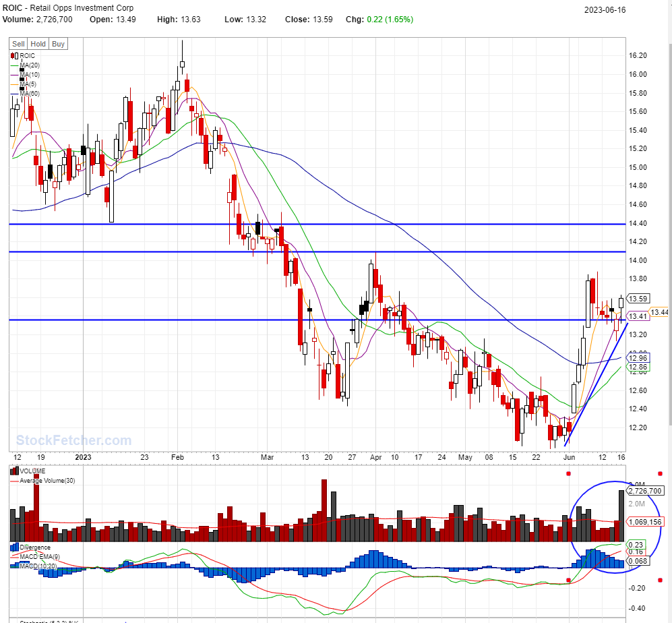672x623 pixels.
Task: Click the Close: 13.59 value in header
Action: coord(309,20)
